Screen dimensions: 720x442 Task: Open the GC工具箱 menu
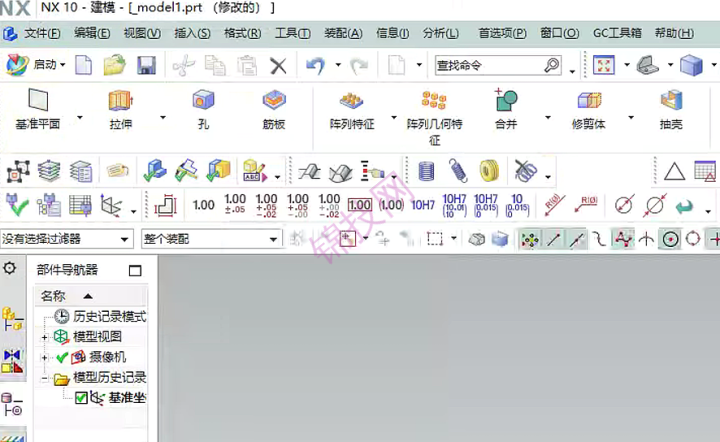(617, 33)
